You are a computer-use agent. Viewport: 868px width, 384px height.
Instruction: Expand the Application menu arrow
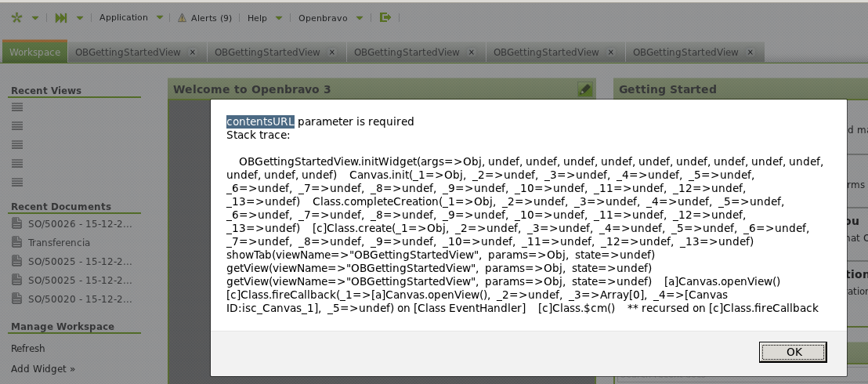pyautogui.click(x=160, y=18)
